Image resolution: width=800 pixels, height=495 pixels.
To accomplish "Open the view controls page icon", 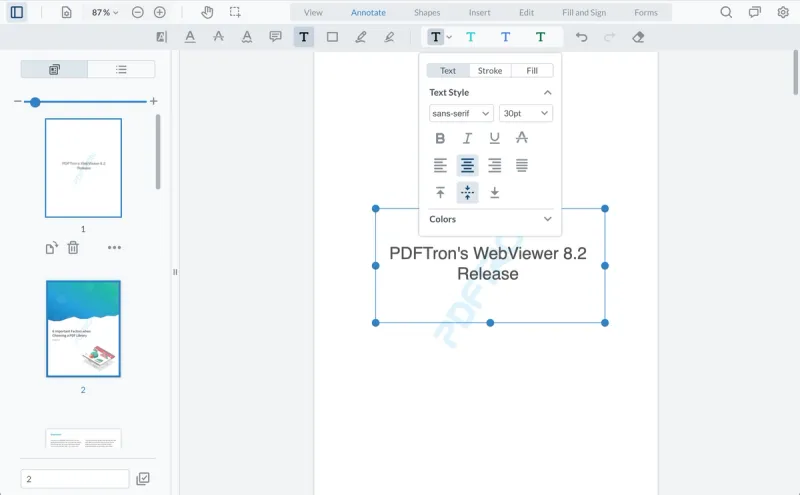I will (x=66, y=12).
